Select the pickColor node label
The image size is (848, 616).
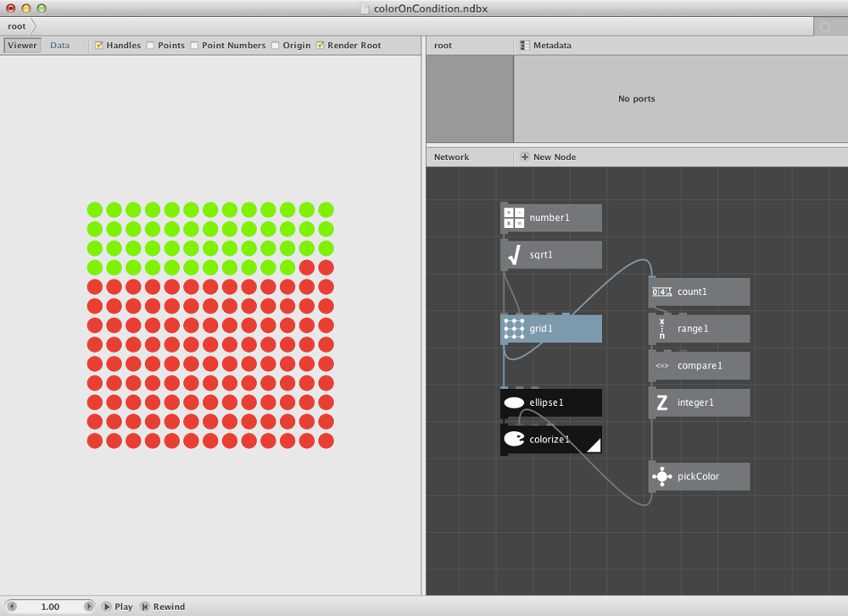click(698, 476)
